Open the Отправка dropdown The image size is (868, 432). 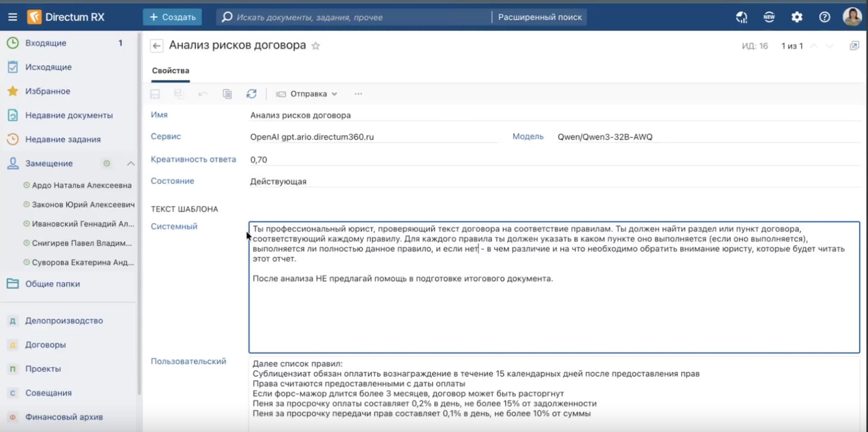[x=307, y=94]
